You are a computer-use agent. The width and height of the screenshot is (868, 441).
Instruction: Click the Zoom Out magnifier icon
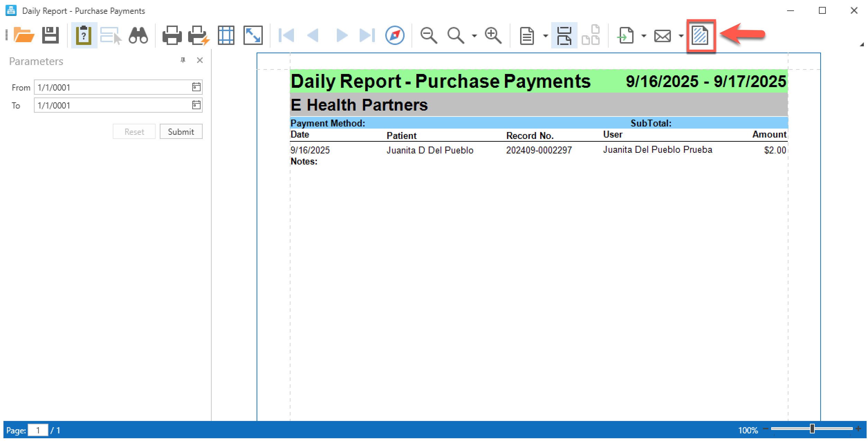coord(428,35)
